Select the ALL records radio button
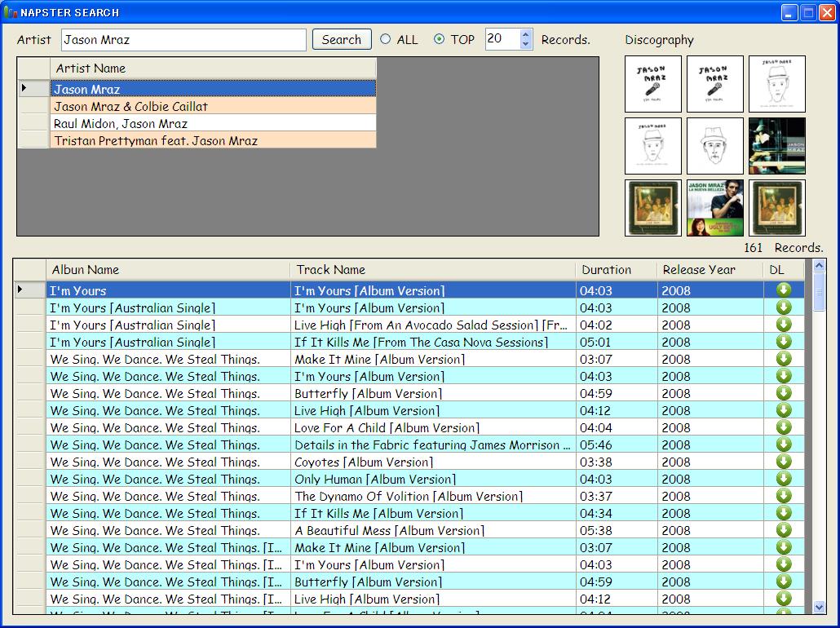Screen dimensions: 840x628 [385, 39]
